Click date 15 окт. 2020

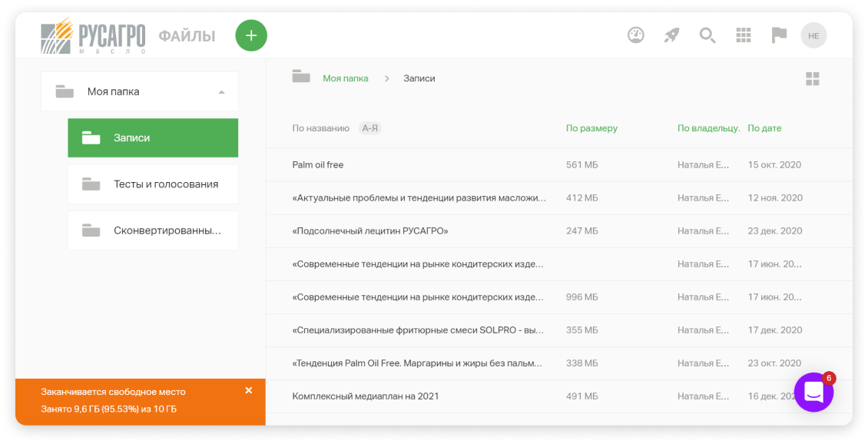coord(774,165)
